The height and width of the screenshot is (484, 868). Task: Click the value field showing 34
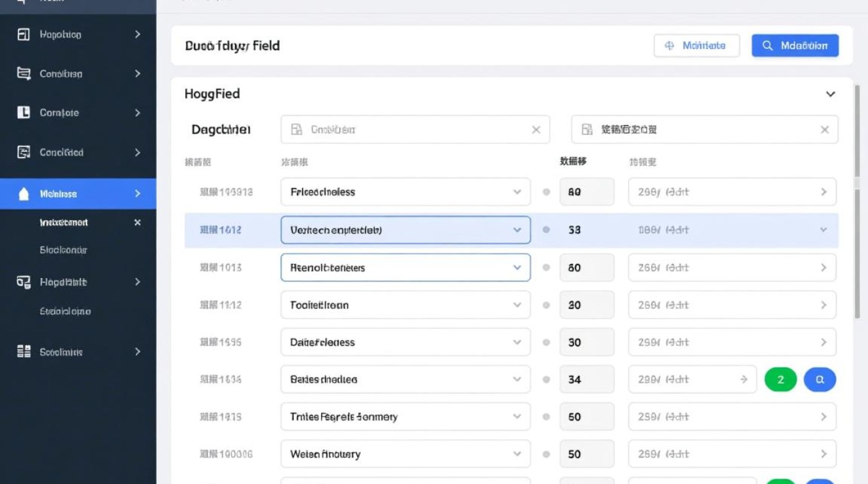(586, 379)
